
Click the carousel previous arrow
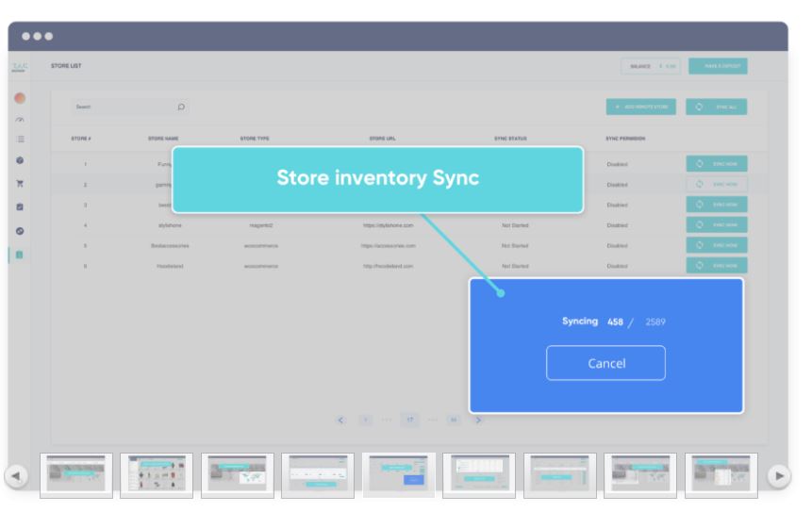point(16,476)
